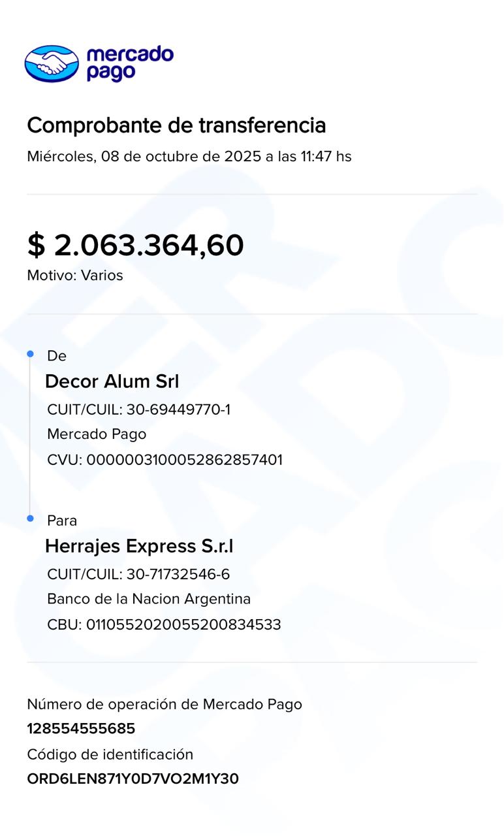
Task: Select the Comprobante de transferencia heading
Action: 176,125
